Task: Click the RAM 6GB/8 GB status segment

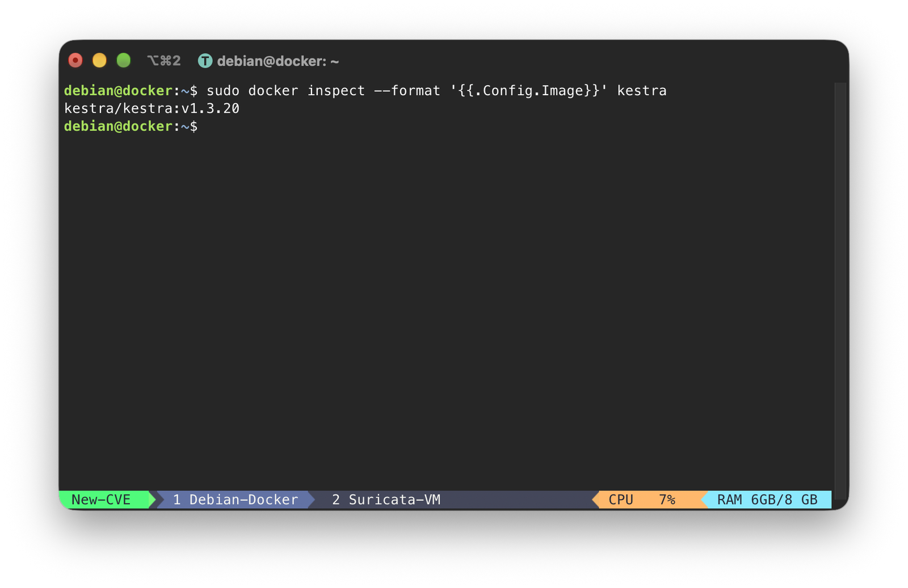Action: tap(767, 500)
